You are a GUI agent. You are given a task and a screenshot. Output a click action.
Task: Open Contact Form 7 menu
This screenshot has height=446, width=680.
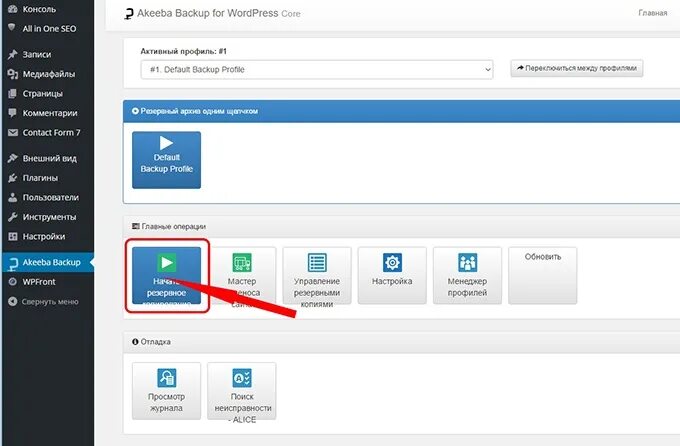47,132
